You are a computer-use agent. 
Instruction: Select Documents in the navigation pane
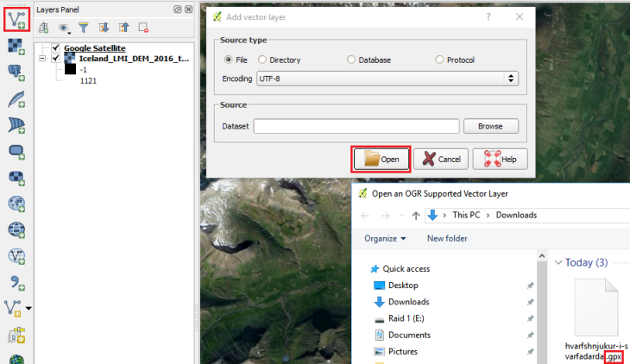pos(409,335)
